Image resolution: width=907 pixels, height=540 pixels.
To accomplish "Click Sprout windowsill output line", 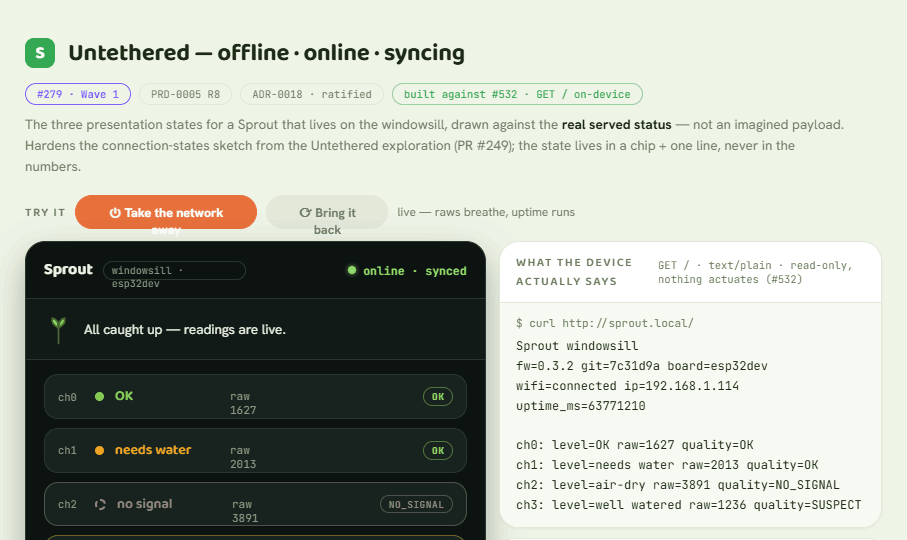I will click(x=577, y=346).
